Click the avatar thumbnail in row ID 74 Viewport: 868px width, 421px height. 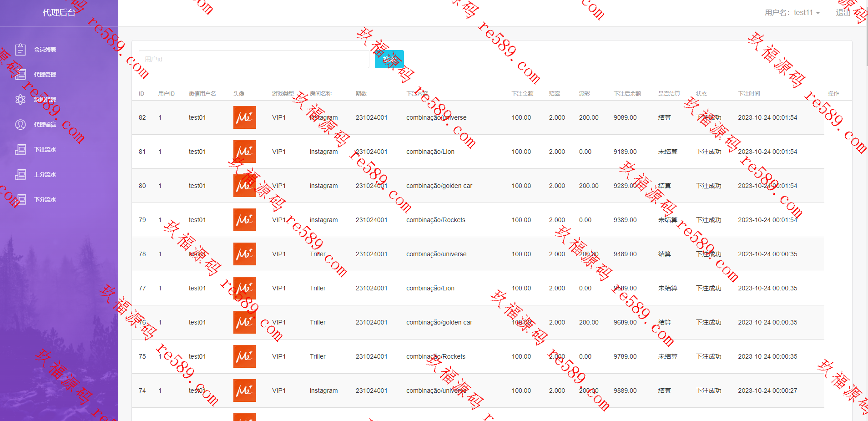[245, 391]
